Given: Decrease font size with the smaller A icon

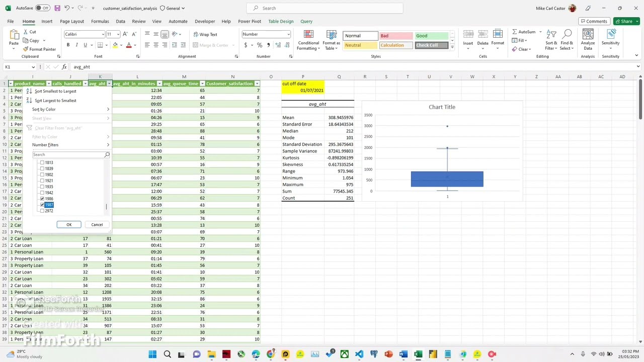Looking at the screenshot, I should click(134, 34).
